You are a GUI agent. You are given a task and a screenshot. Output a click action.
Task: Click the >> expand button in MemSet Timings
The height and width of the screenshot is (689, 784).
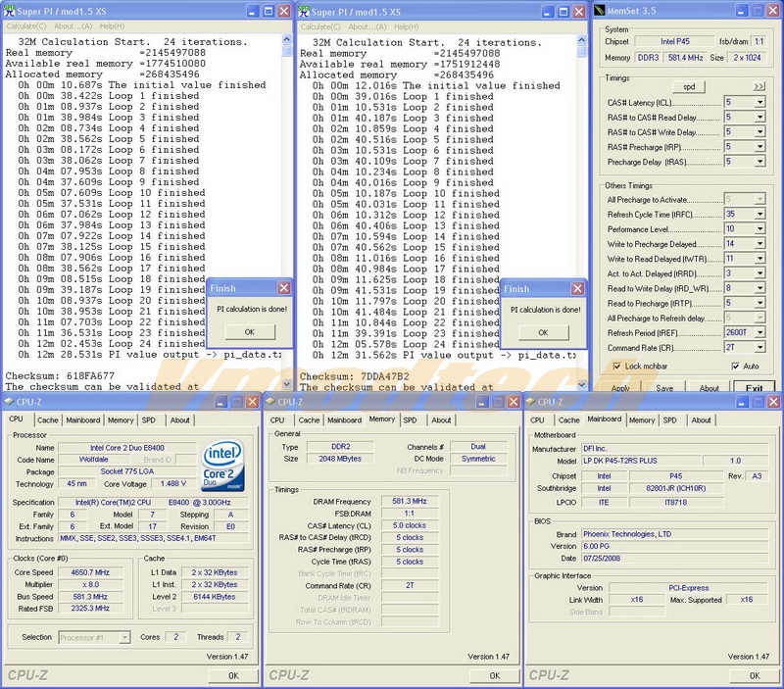coord(759,86)
